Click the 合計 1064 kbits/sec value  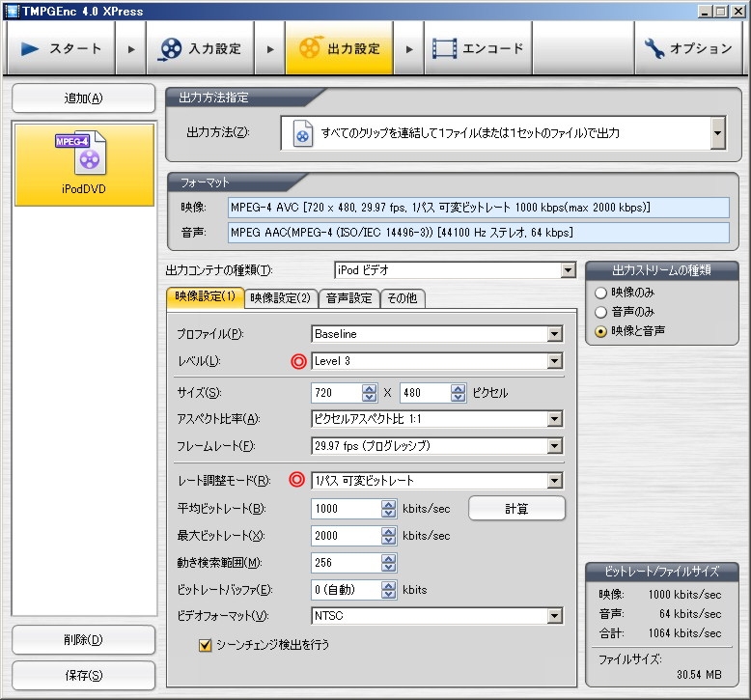[685, 633]
